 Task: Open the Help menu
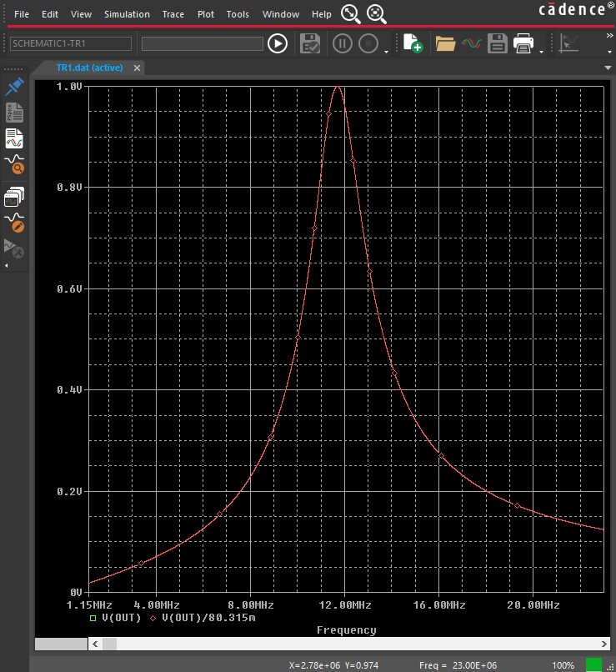pyautogui.click(x=321, y=14)
